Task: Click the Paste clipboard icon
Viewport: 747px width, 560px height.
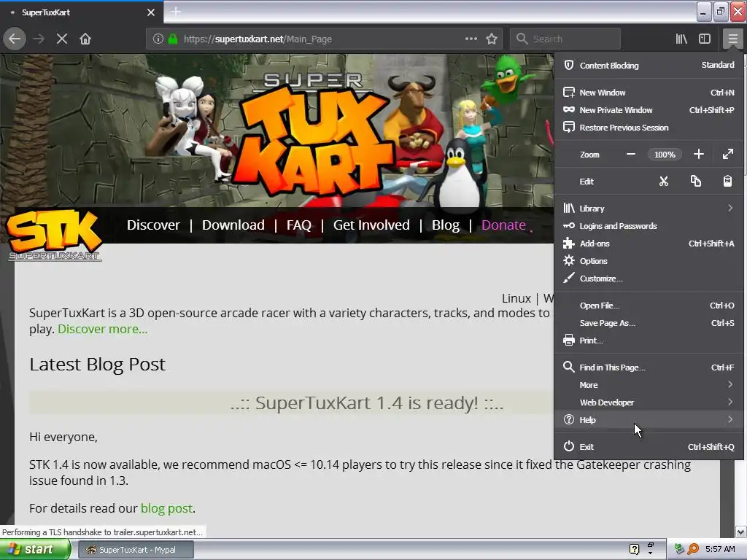Action: pos(727,182)
